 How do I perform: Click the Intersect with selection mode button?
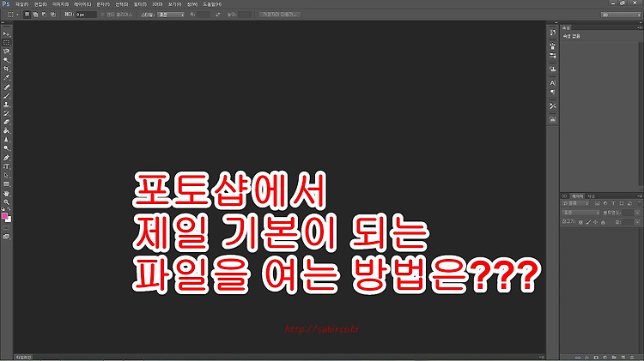[53, 15]
